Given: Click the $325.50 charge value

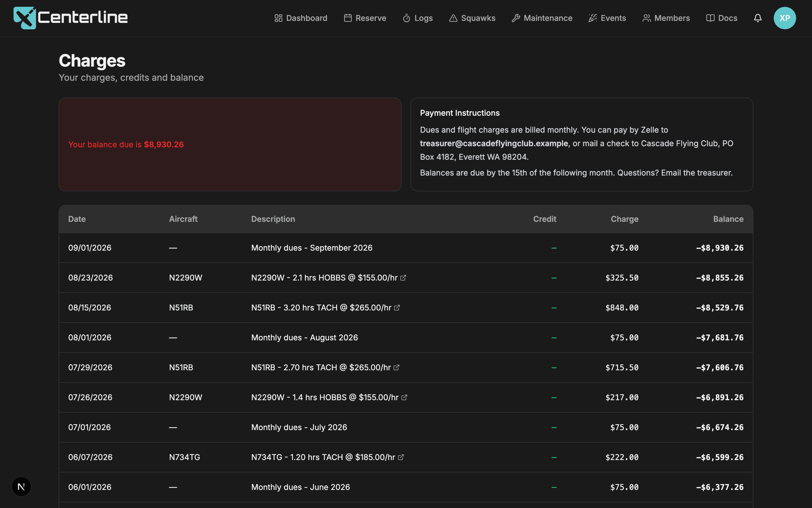Looking at the screenshot, I should [x=622, y=278].
